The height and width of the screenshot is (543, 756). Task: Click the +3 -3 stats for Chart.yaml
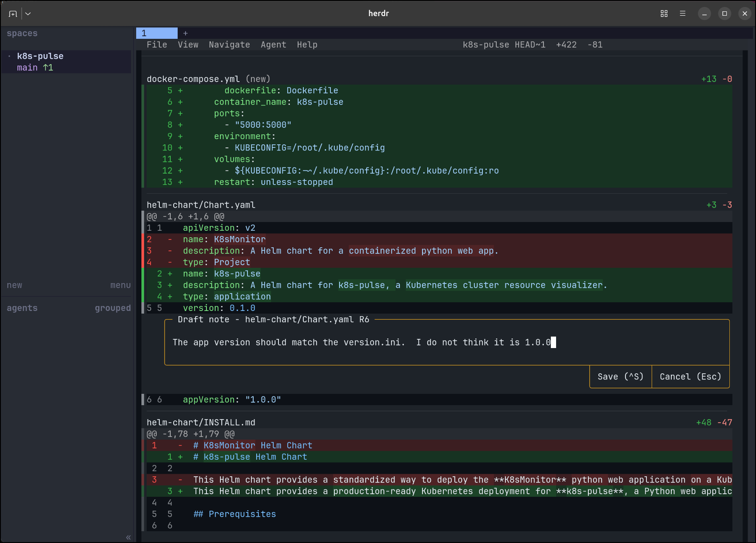719,205
